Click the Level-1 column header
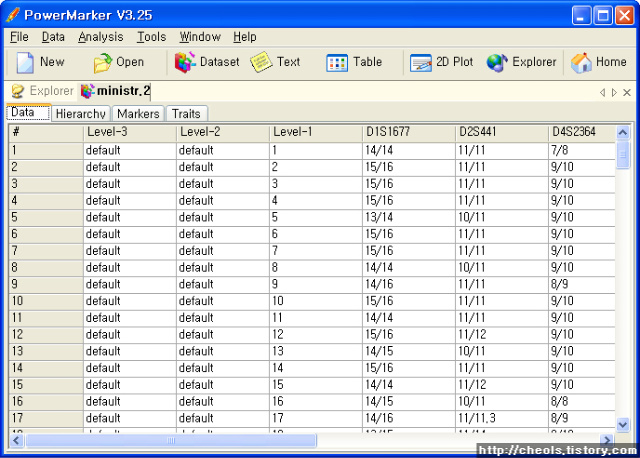The height and width of the screenshot is (458, 640). [x=316, y=132]
